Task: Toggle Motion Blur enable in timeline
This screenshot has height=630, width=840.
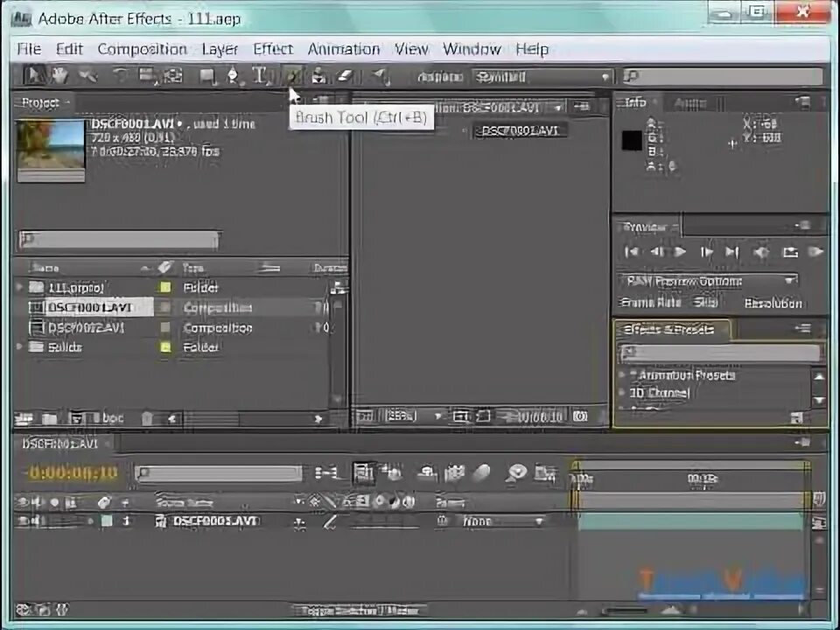Action: pos(481,472)
